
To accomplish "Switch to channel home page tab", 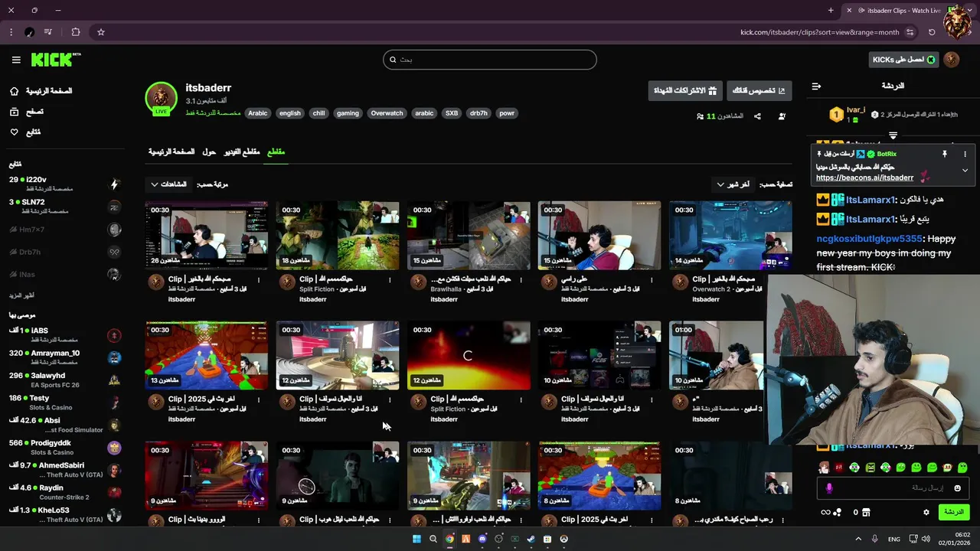I will (x=171, y=152).
